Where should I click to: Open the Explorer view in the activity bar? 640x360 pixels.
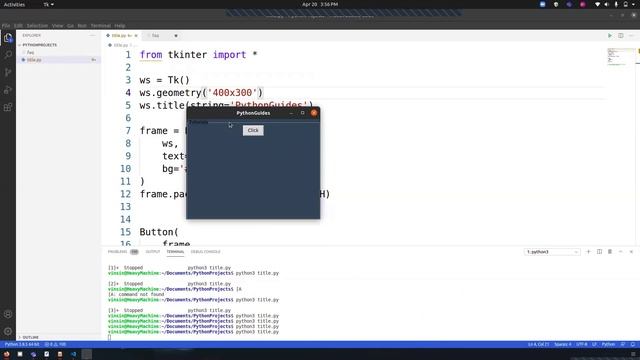click(8, 38)
